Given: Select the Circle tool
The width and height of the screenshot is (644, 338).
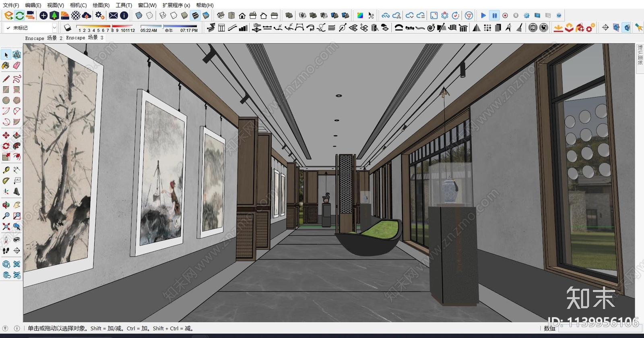Looking at the screenshot, I should tap(6, 100).
